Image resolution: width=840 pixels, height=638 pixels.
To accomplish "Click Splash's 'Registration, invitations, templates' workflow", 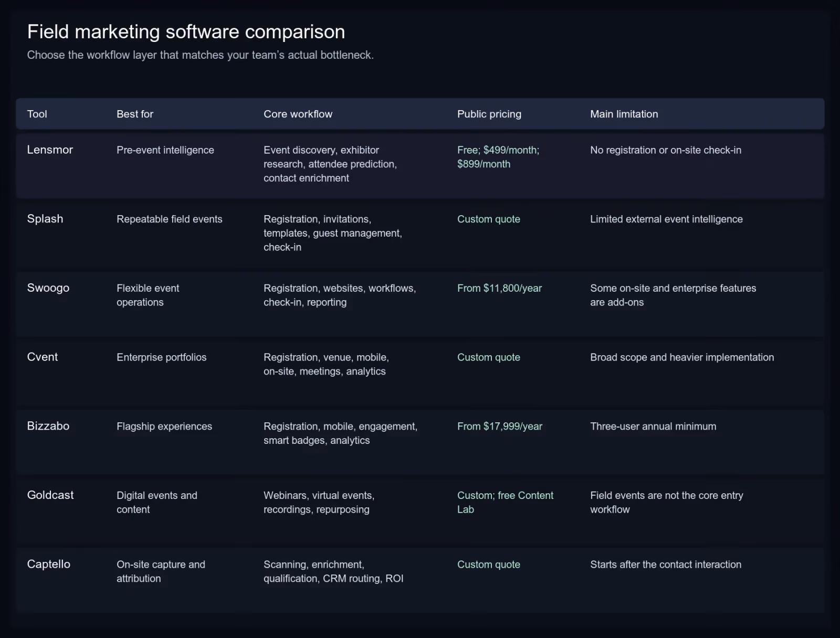I will pos(333,233).
